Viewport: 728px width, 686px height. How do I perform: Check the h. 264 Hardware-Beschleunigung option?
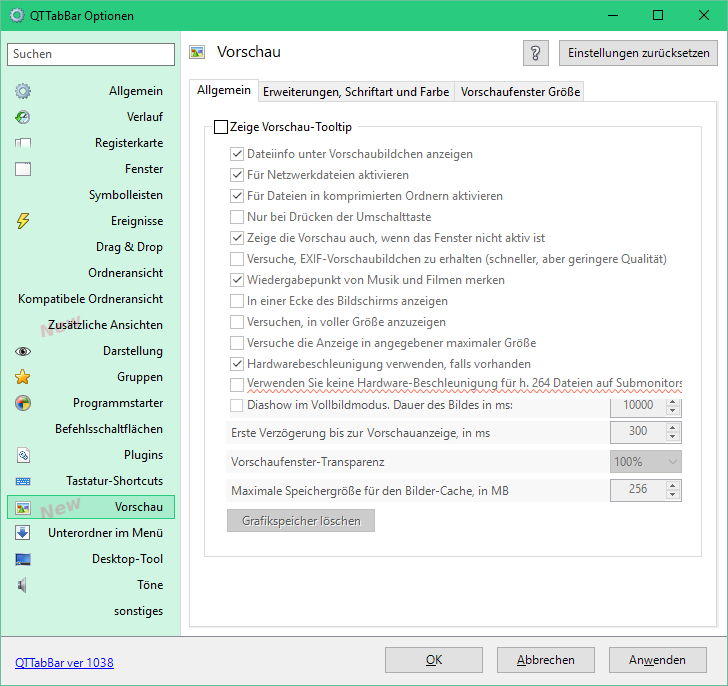[237, 385]
